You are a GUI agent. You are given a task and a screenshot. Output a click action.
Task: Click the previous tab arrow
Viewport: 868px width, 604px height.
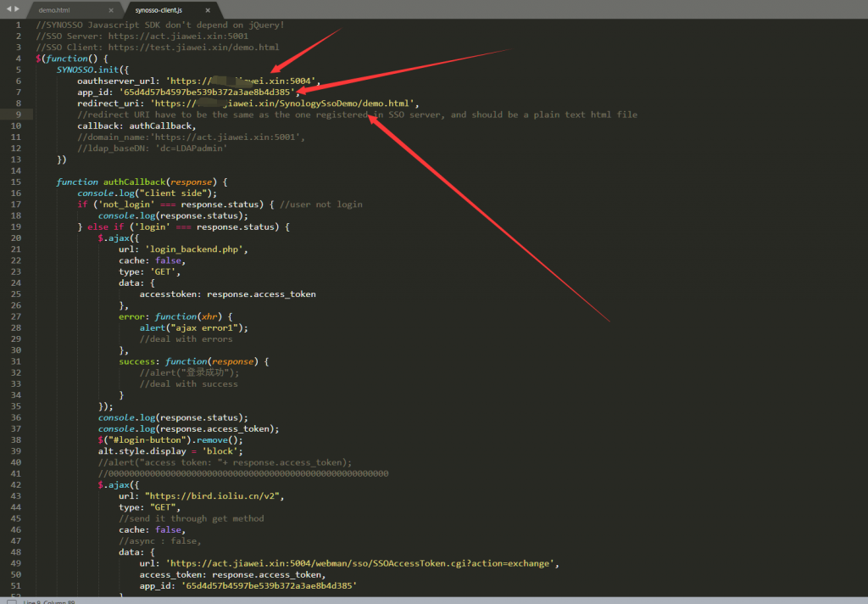[x=8, y=8]
